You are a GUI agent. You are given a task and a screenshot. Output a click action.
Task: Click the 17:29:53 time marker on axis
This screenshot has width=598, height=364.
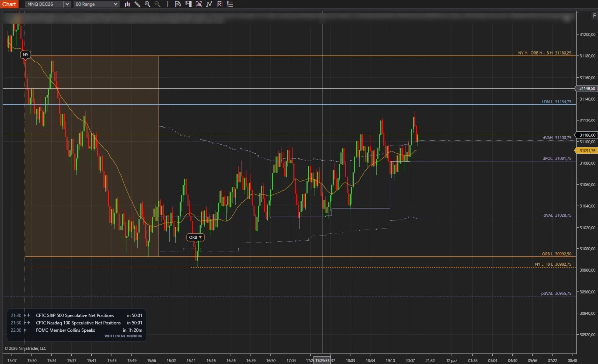pyautogui.click(x=322, y=360)
